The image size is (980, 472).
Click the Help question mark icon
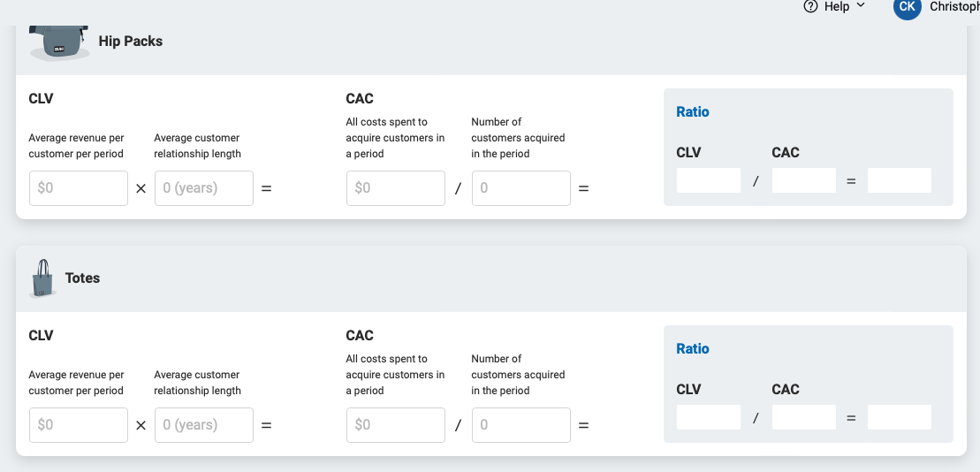tap(810, 6)
